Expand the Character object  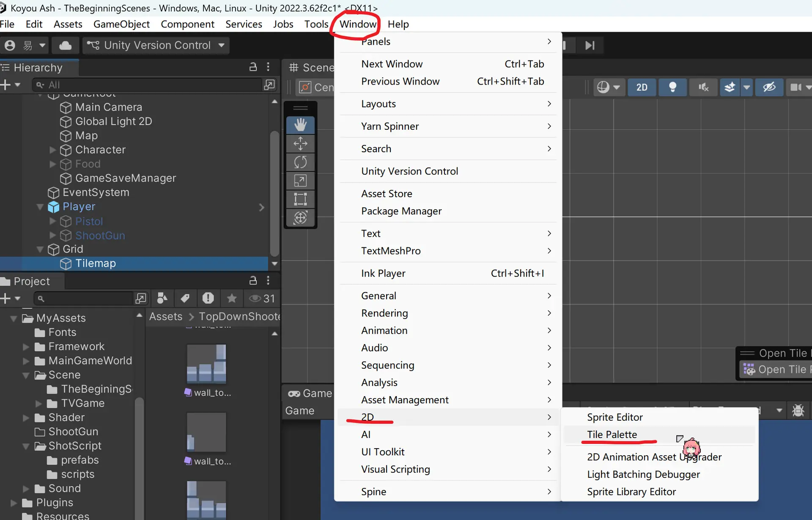point(52,150)
